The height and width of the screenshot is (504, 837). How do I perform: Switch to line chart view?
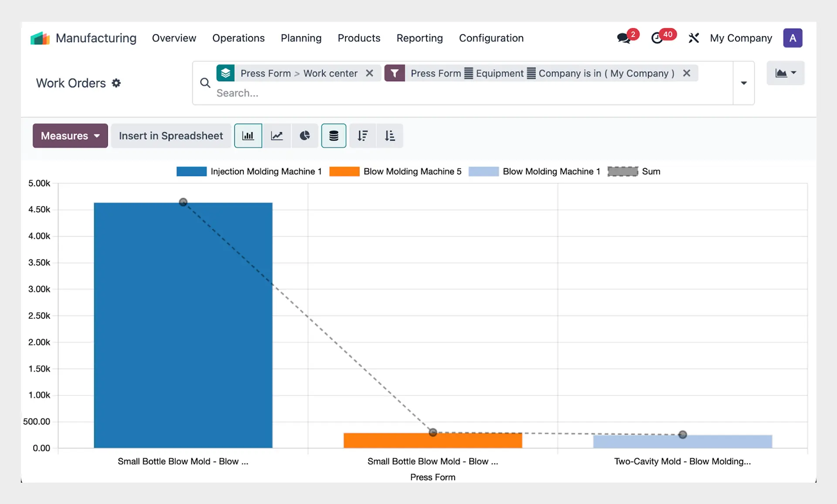tap(277, 136)
